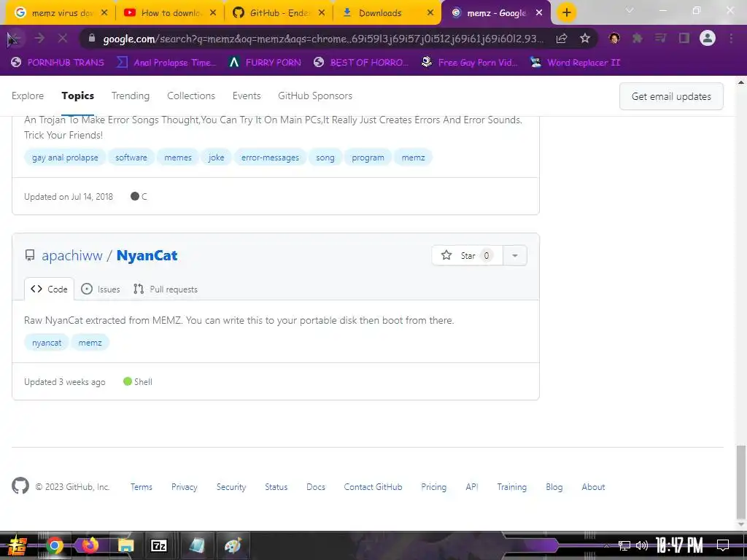The width and height of the screenshot is (747, 560).
Task: Open the Security footer link
Action: (x=231, y=486)
